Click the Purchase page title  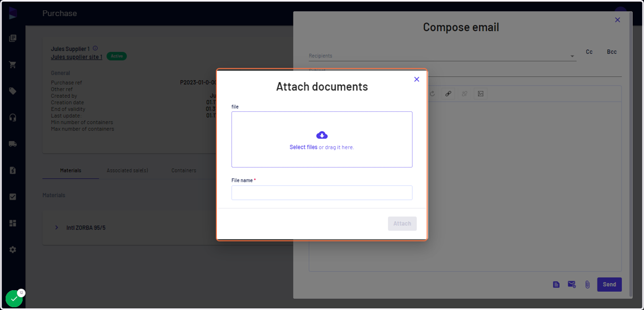coord(60,13)
